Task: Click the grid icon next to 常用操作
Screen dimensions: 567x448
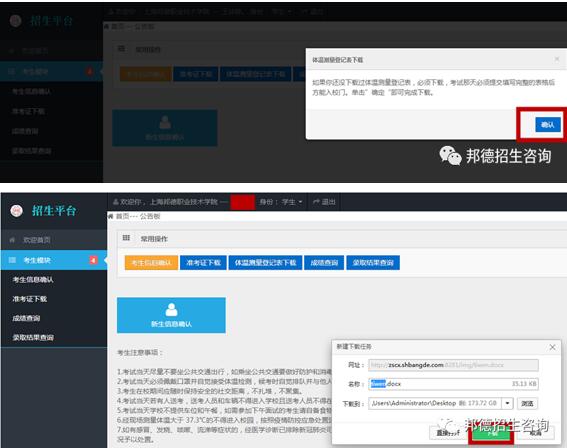Action: point(126,238)
